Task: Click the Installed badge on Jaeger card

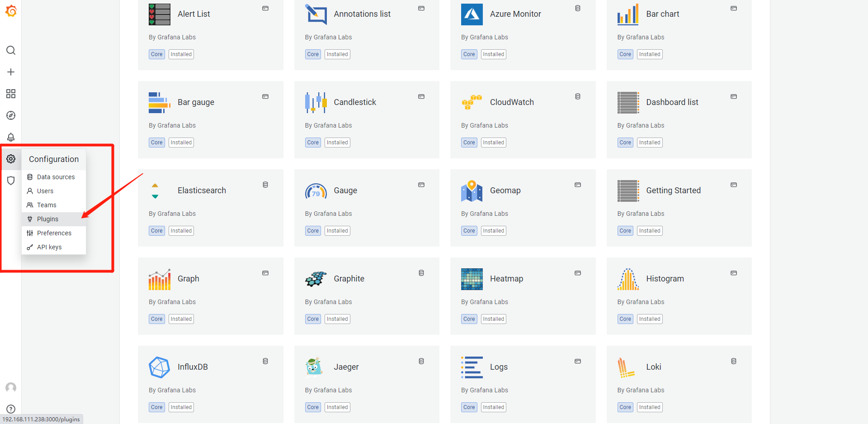Action: tap(337, 407)
